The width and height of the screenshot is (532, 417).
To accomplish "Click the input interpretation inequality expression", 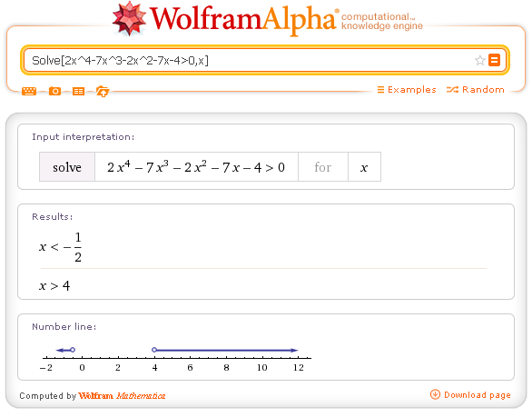I will point(196,167).
